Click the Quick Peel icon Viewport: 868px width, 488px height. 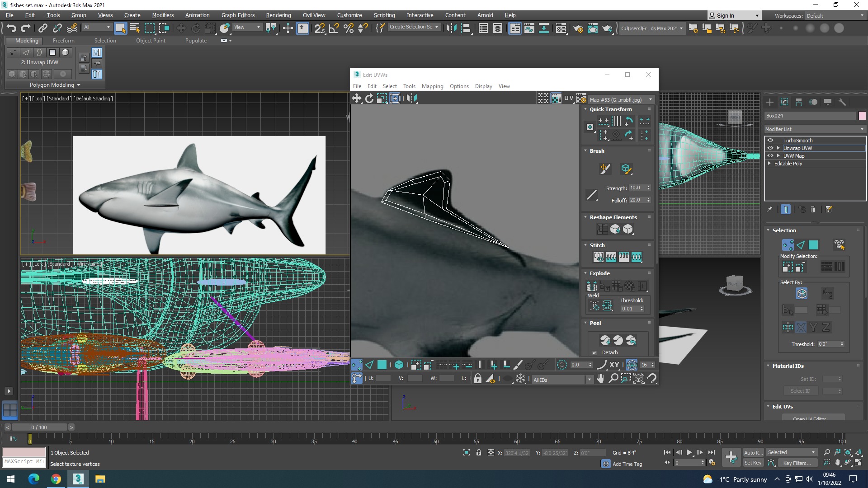point(605,340)
